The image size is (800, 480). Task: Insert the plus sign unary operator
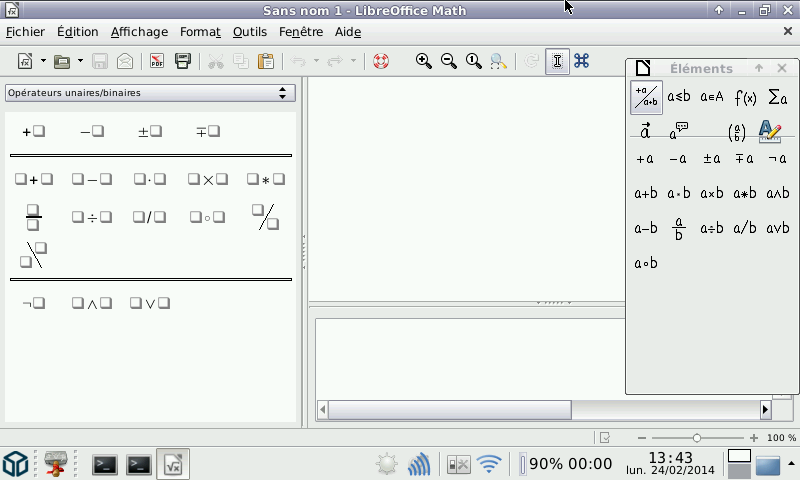point(34,132)
